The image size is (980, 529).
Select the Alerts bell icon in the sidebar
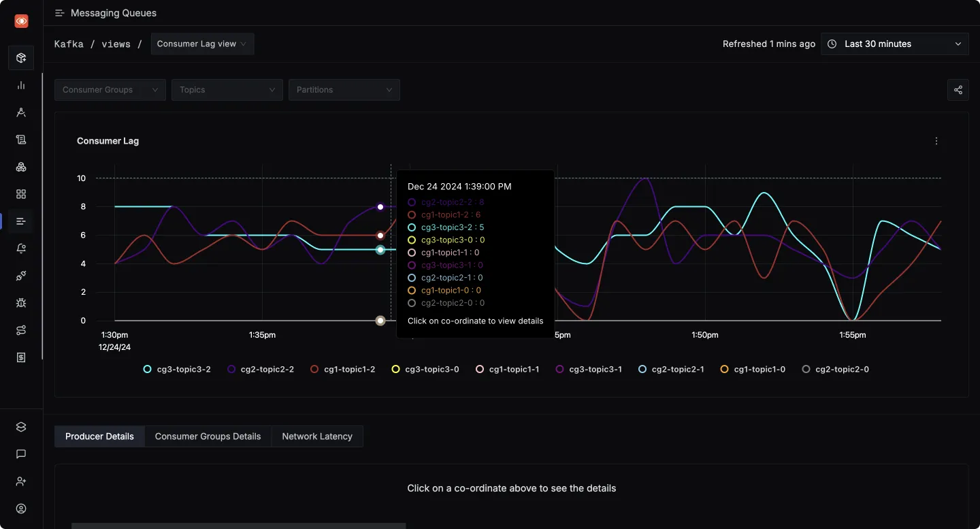tap(20, 249)
